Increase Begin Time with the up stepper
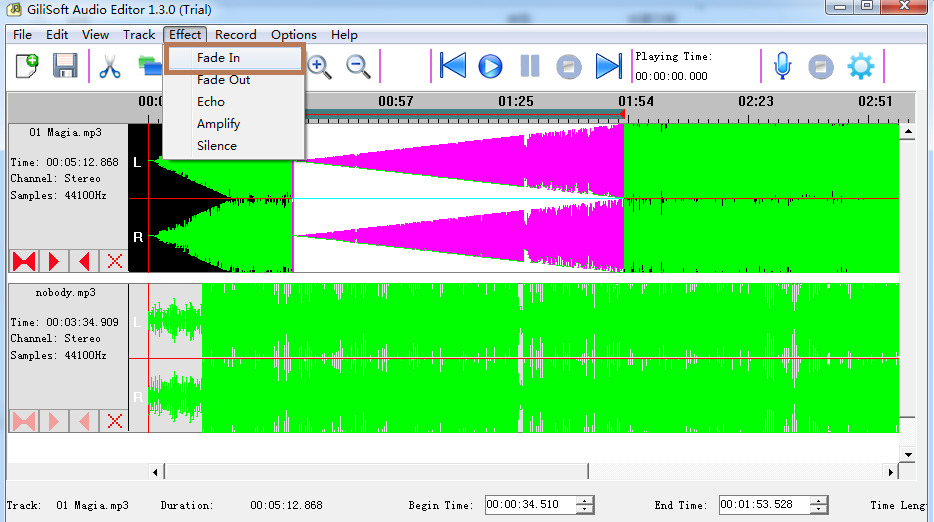 (585, 501)
